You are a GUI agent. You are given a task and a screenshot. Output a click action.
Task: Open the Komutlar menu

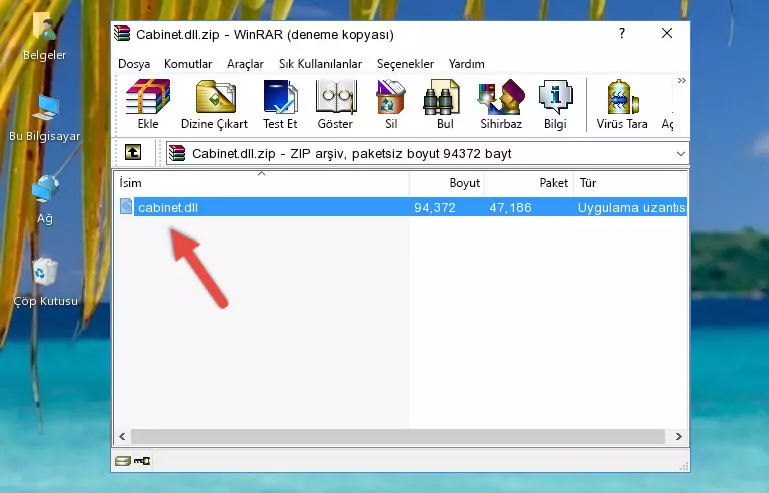pos(188,64)
